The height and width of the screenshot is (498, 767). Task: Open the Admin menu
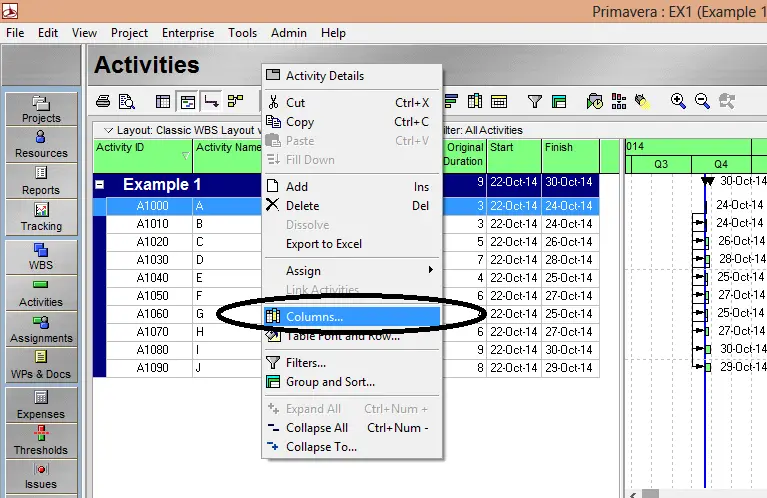[x=289, y=33]
